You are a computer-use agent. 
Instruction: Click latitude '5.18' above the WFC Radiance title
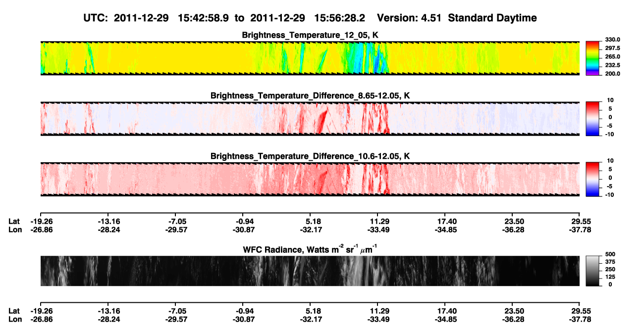click(x=310, y=221)
